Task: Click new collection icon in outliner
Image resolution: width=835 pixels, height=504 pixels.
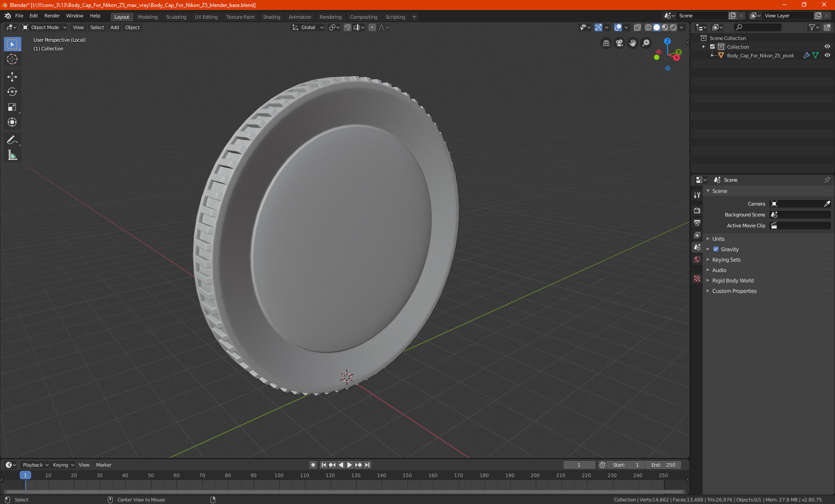Action: coord(827,27)
